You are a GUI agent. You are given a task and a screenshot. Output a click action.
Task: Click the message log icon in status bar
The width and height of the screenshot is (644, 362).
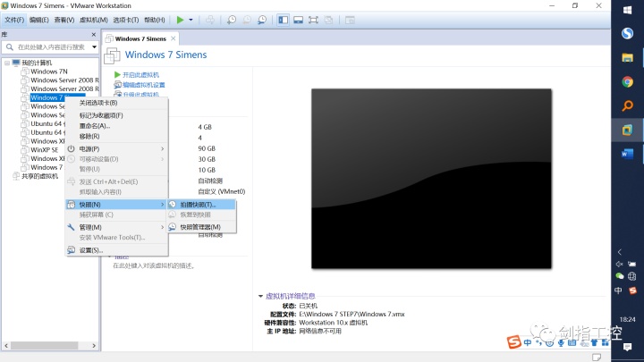[597, 357]
